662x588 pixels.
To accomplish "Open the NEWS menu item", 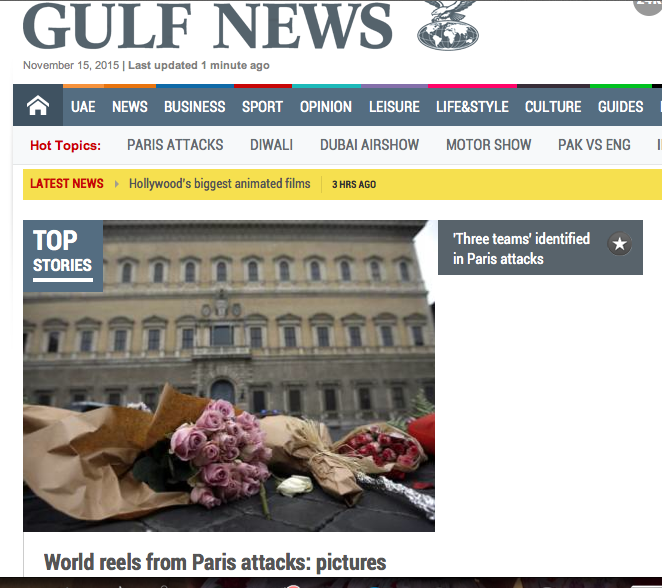I will (130, 107).
